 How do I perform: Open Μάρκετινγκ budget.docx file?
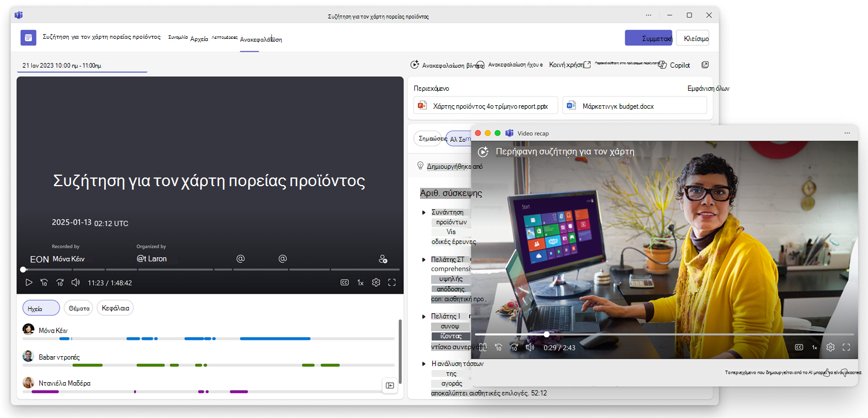click(x=635, y=105)
